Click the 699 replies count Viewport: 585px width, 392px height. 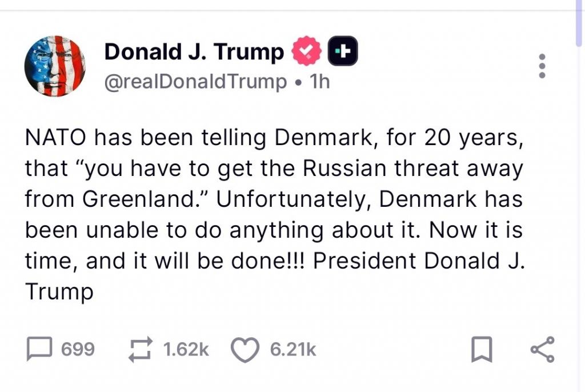pyautogui.click(x=78, y=349)
